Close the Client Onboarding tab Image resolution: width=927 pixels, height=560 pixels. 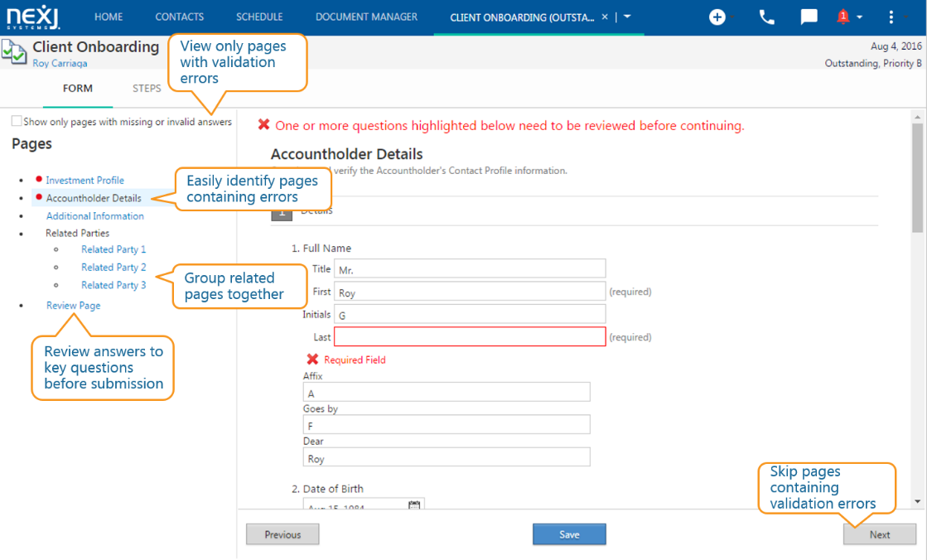(x=605, y=17)
